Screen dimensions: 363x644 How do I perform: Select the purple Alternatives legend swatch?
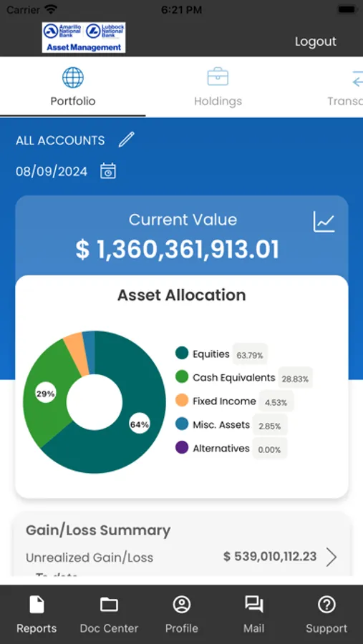pos(182,448)
